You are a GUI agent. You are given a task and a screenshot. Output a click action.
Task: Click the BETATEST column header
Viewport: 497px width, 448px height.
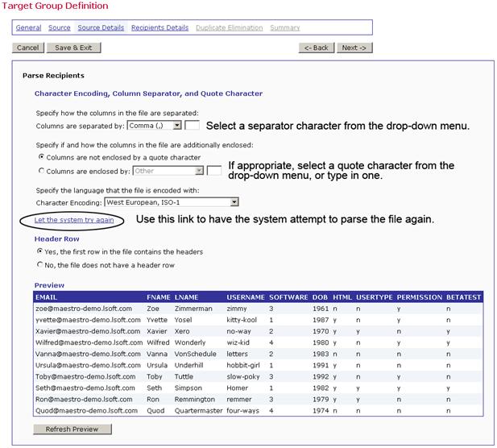(464, 297)
